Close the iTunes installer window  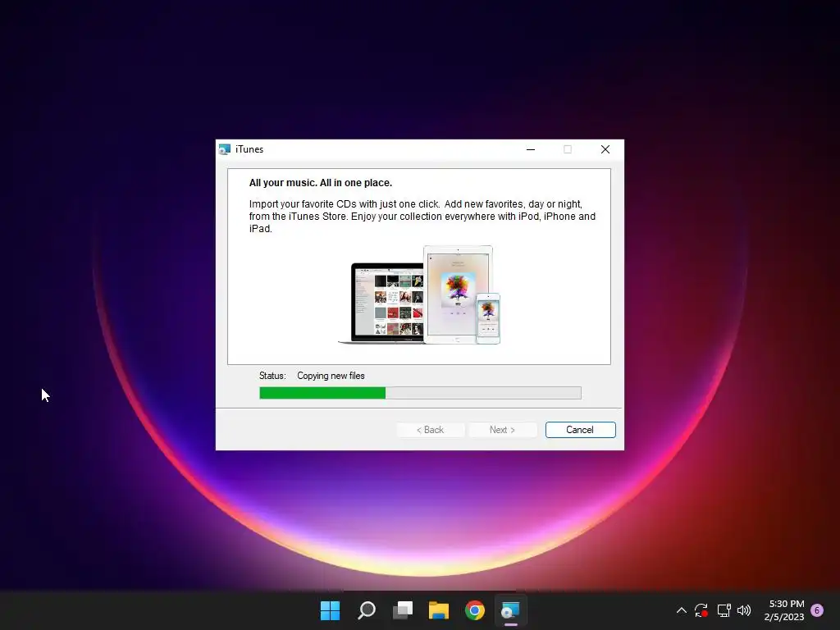click(x=605, y=149)
